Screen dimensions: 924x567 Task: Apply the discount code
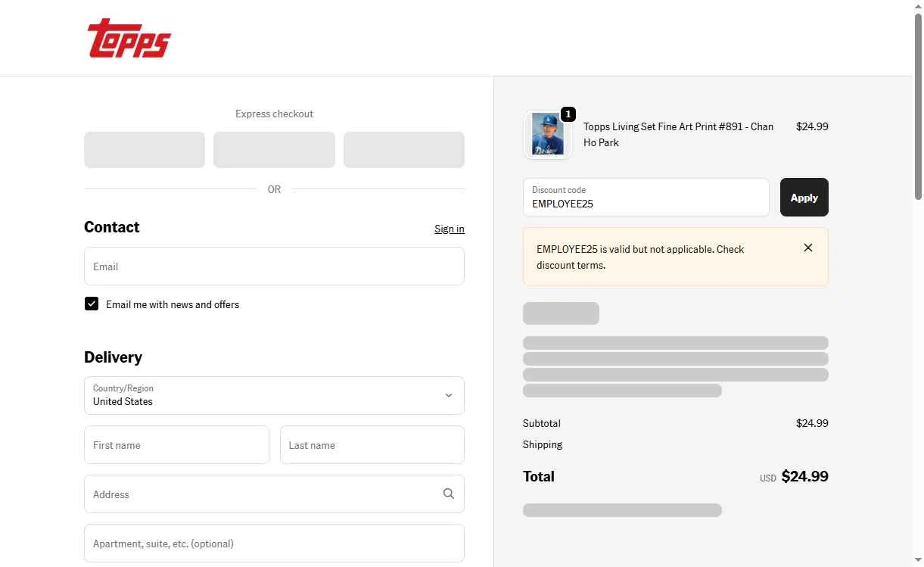pyautogui.click(x=804, y=198)
